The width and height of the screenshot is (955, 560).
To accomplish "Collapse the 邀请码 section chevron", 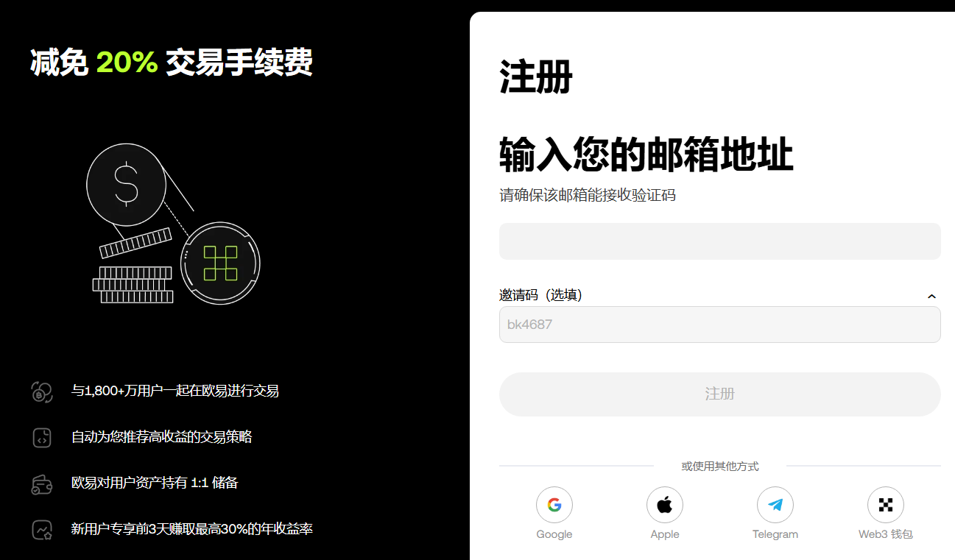I will pos(931,296).
